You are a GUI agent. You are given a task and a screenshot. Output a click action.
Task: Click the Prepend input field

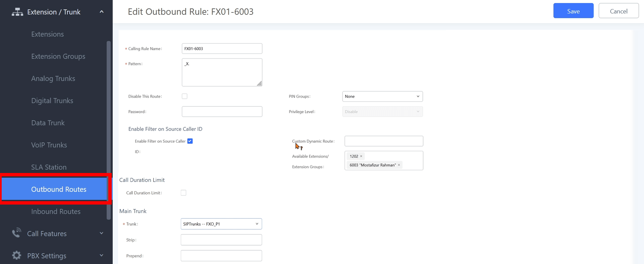[221, 256]
